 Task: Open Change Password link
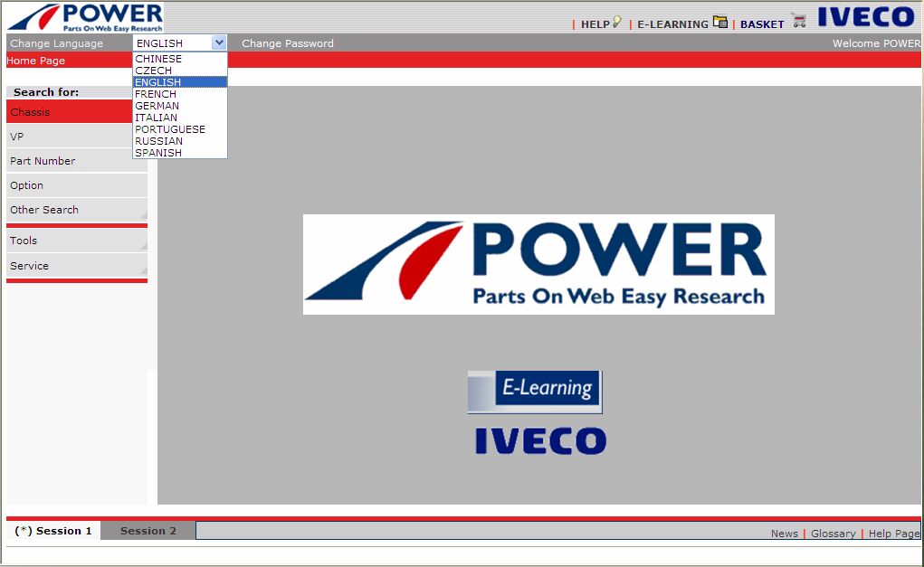288,43
